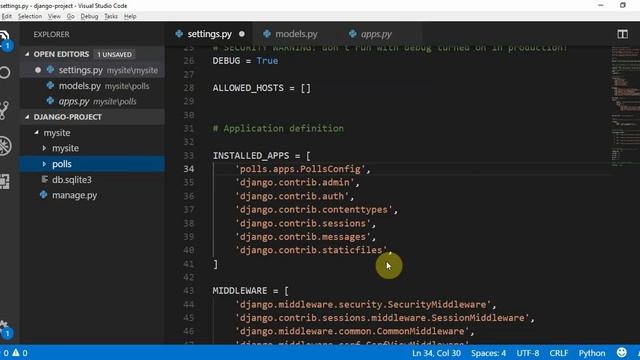Click the feedback smiley icon
Viewport: 640px width, 360px height.
click(622, 353)
